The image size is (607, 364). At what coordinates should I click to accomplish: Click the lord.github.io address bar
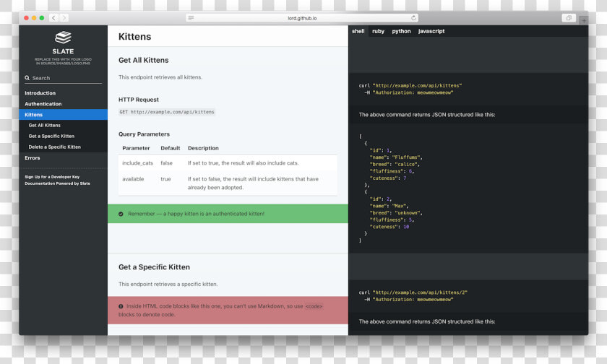[302, 18]
